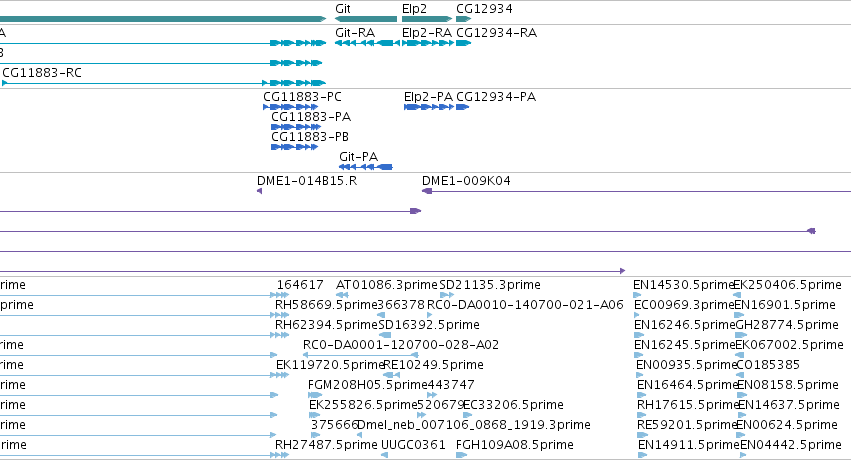The width and height of the screenshot is (851, 460).
Task: Select the EC00969.3prime label
Action: click(684, 305)
